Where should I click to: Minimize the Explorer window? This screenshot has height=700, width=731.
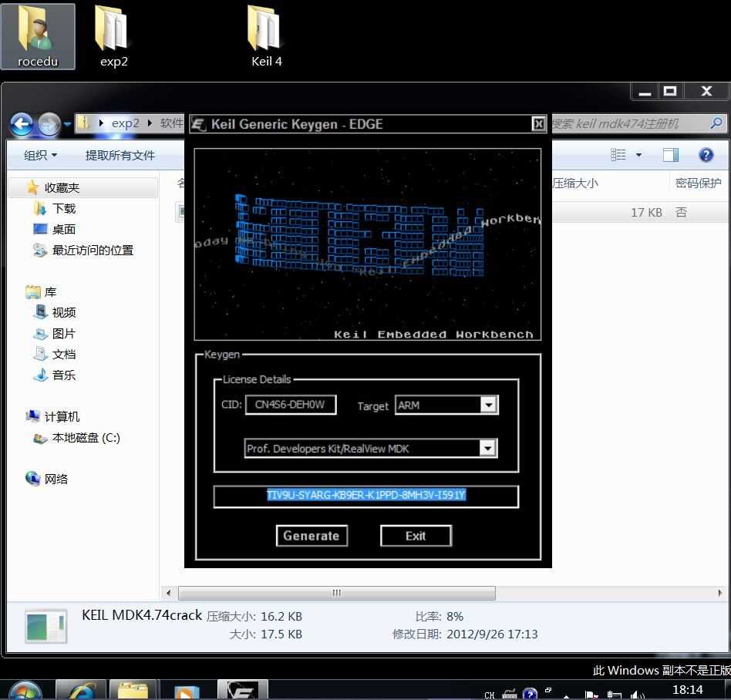pyautogui.click(x=645, y=92)
